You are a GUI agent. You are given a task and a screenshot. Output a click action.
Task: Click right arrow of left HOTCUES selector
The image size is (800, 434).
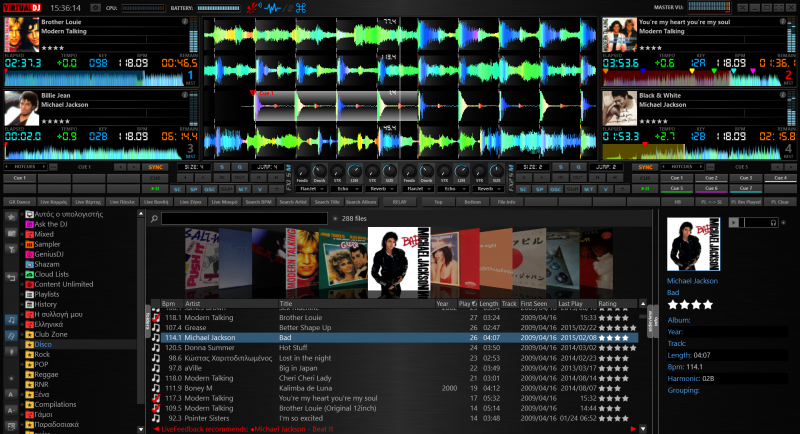tap(43, 167)
